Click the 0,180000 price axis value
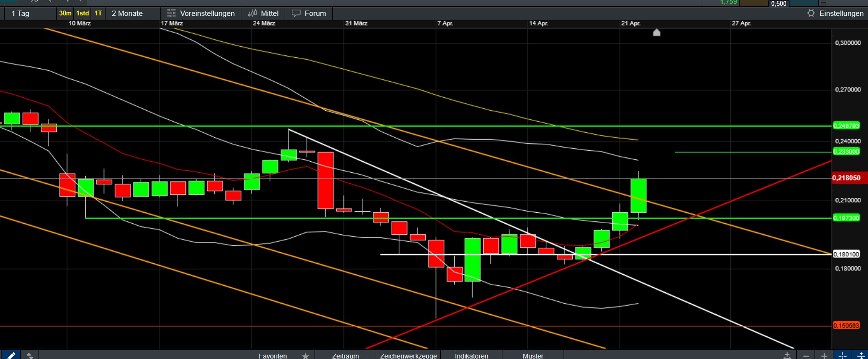868x359 pixels. coord(848,269)
